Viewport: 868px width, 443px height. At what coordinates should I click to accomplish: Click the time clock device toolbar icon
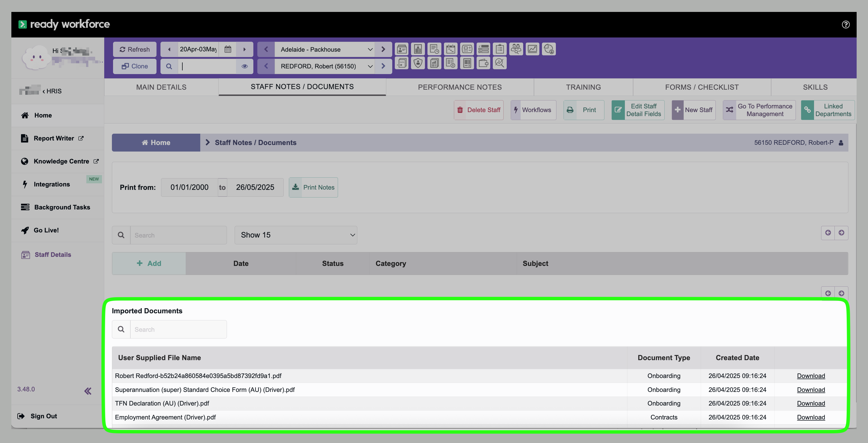pos(467,49)
